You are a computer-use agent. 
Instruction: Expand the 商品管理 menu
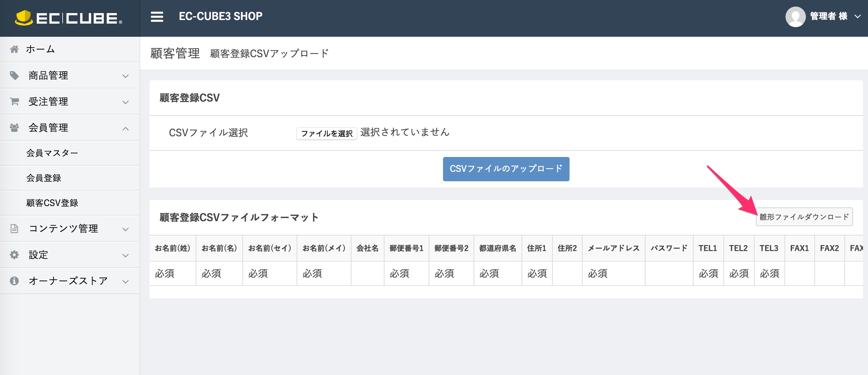[126, 76]
